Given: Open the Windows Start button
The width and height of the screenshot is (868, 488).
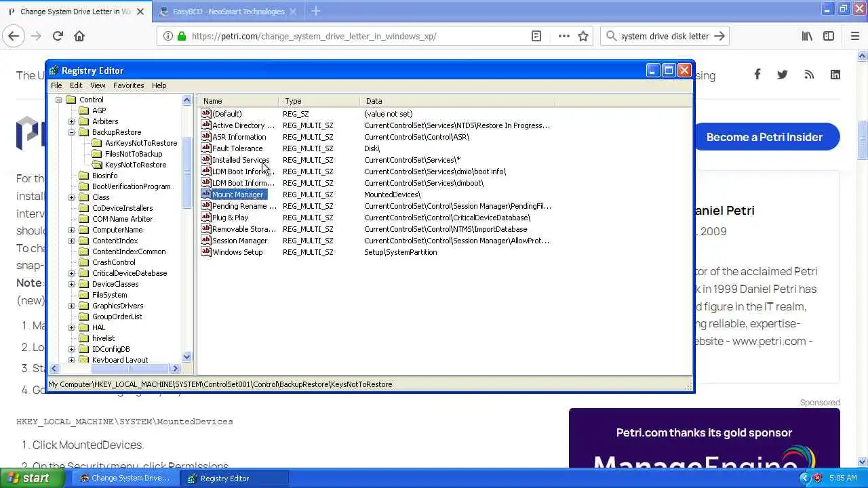Looking at the screenshot, I should coord(32,478).
